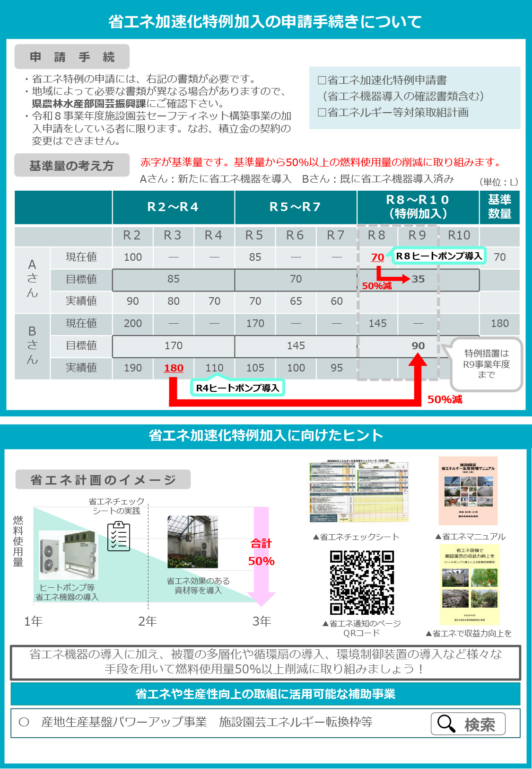Click the 1年 axis label
The image size is (532, 769).
[33, 621]
